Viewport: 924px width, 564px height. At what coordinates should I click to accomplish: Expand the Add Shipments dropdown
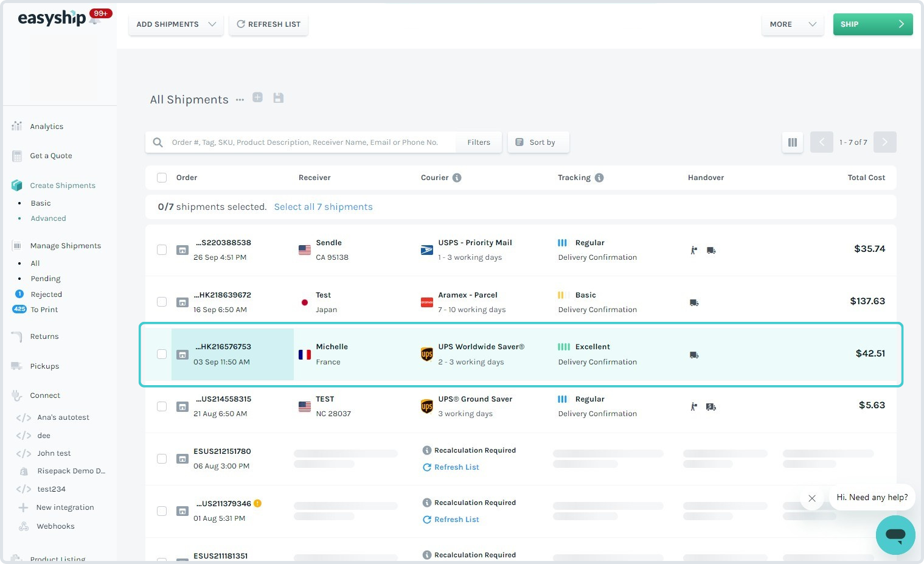coord(176,24)
